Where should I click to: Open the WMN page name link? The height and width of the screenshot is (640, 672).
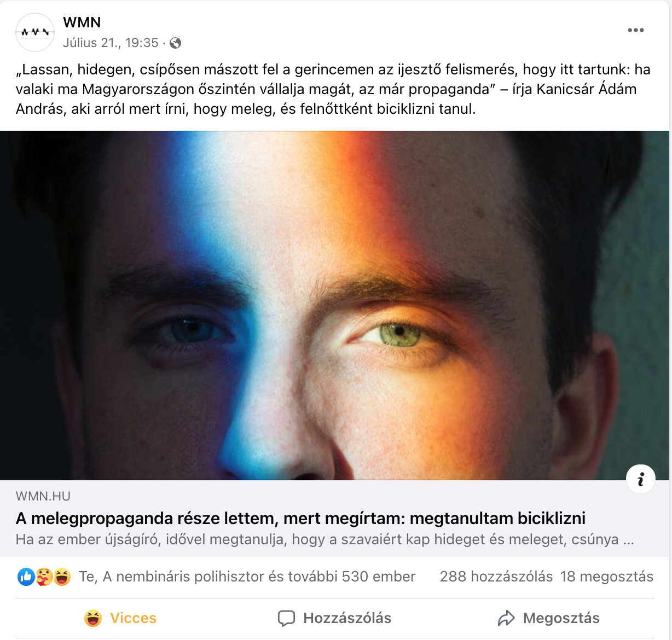[x=82, y=22]
